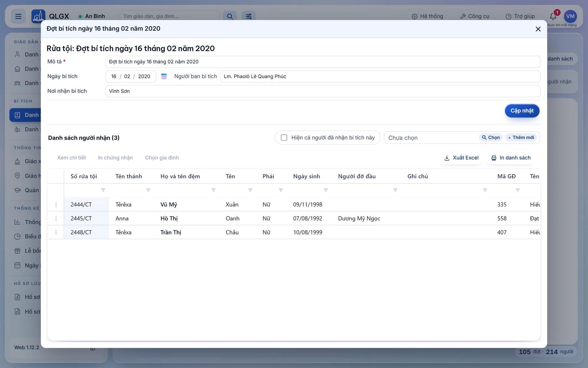Open the hamburger sidebar menu
Image resolution: width=588 pixels, height=368 pixels.
[x=18, y=16]
